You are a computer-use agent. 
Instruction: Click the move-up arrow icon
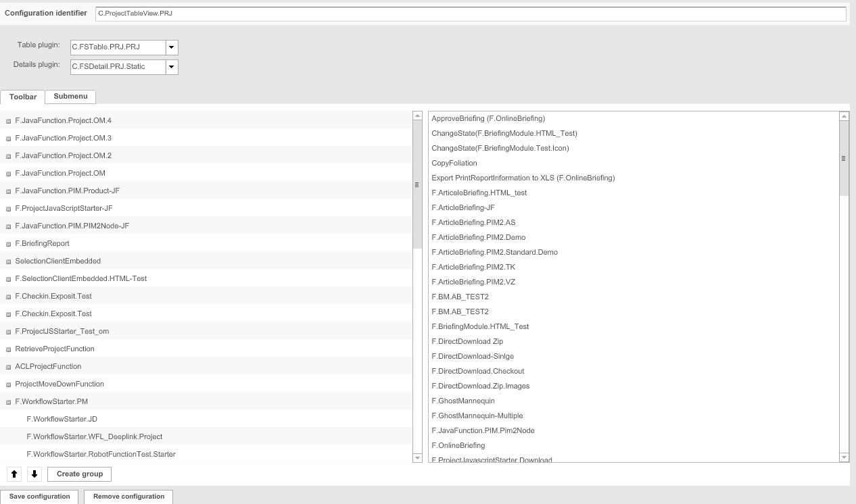(x=14, y=474)
